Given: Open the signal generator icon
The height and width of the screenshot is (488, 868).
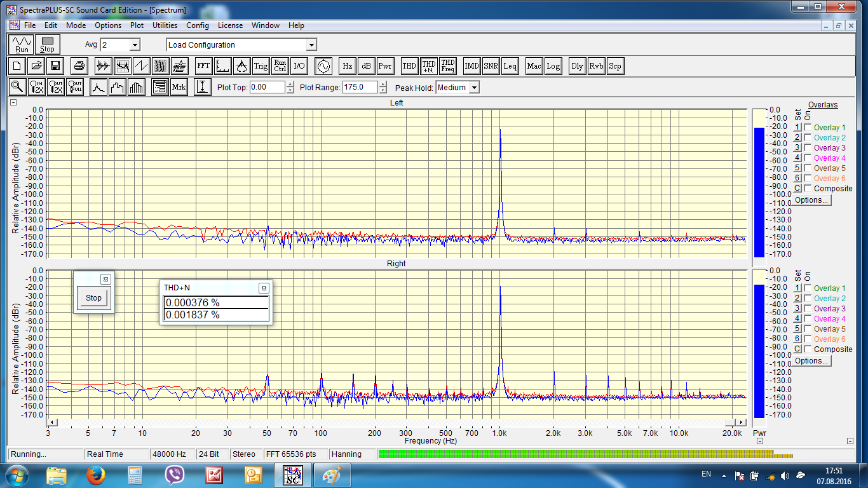Looking at the screenshot, I should 323,66.
